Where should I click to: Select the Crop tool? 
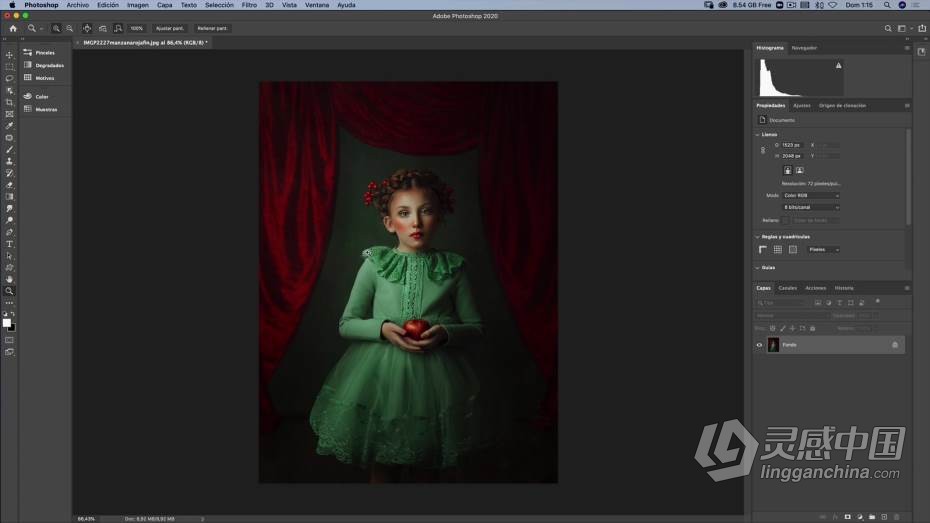point(9,102)
